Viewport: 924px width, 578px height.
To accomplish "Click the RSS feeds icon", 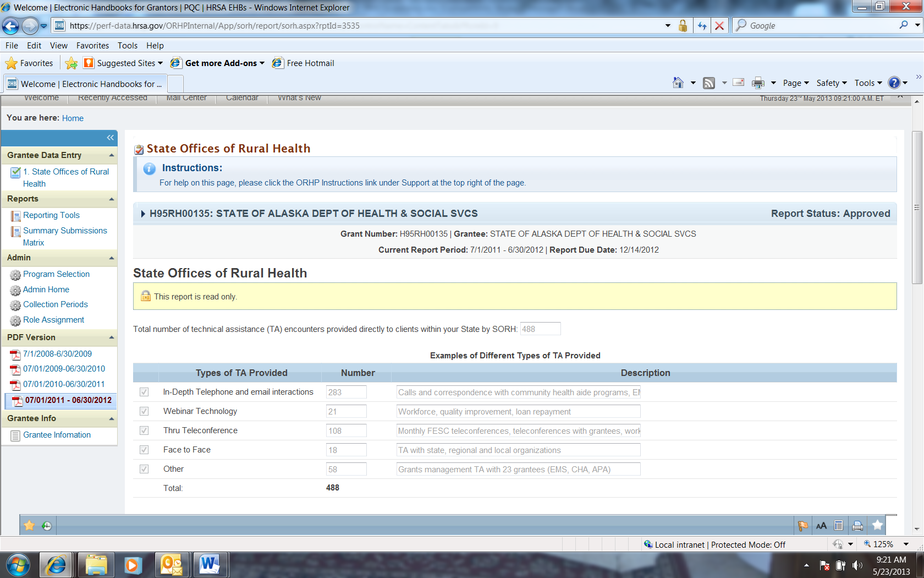I will 709,83.
